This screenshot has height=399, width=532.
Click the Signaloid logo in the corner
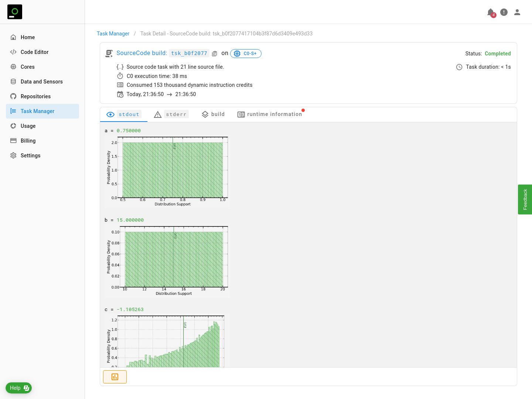point(15,12)
